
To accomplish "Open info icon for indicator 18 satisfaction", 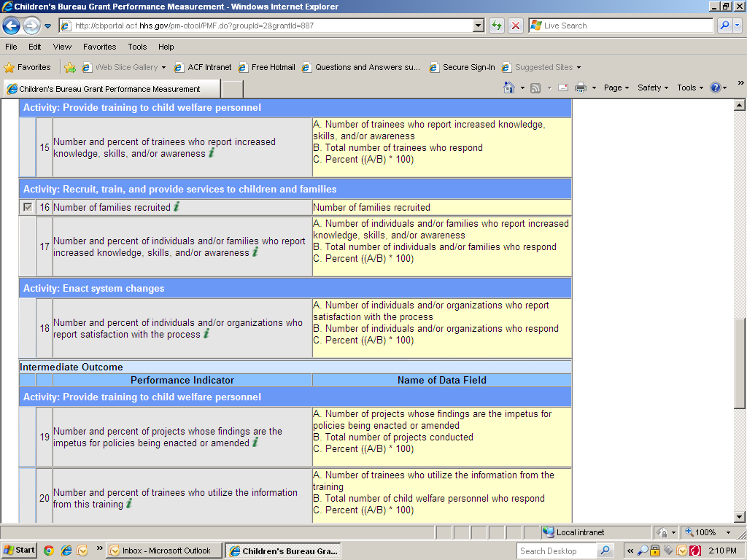I will tap(206, 334).
